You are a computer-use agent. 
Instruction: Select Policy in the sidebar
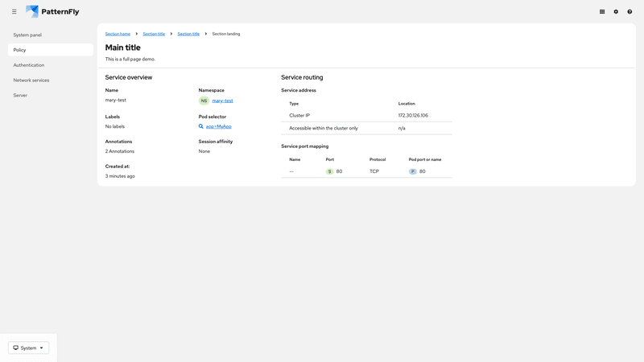pos(51,50)
